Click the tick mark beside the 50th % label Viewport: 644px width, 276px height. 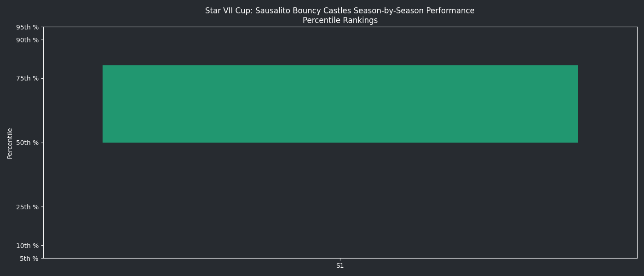pyautogui.click(x=42, y=143)
